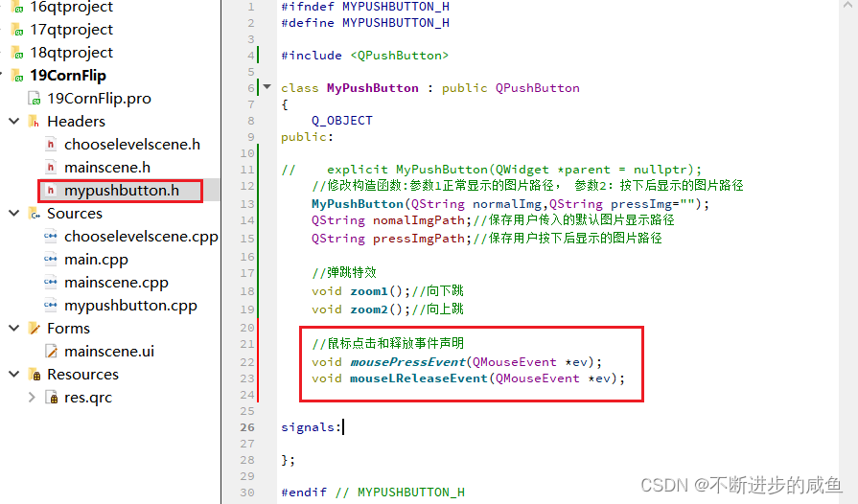This screenshot has width=858, height=504.
Task: Open mypushbutton.h
Action: pos(122,191)
